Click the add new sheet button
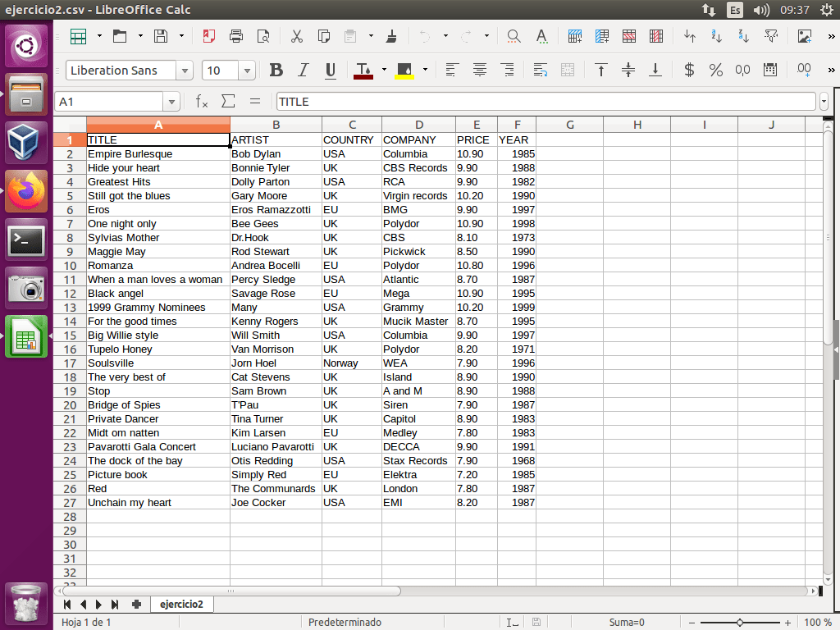This screenshot has width=840, height=630. [136, 605]
